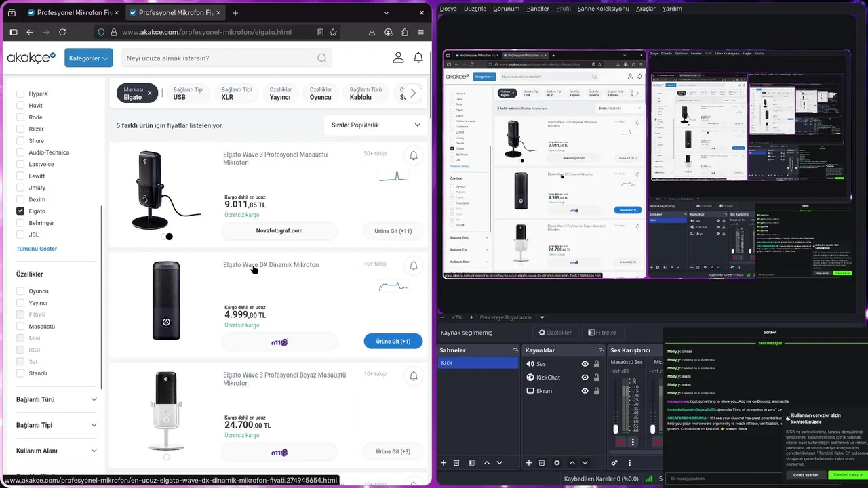Open Masaüstü Ses three-dot options
868x488 pixels.
[x=633, y=442]
